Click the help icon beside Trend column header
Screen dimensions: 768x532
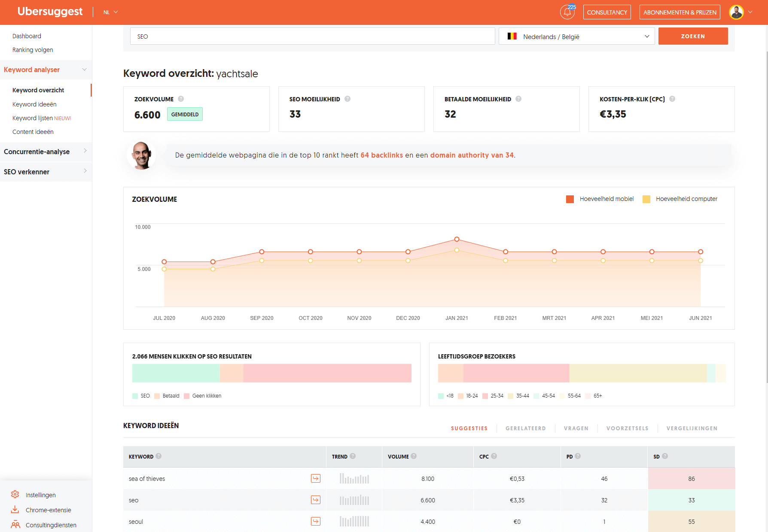(353, 456)
